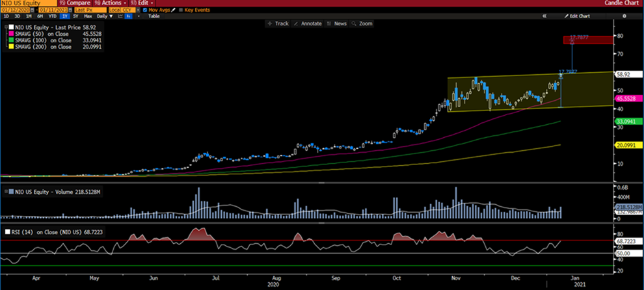This screenshot has height=290, width=644.
Task: Select the 1M range tab
Action: pos(29,16)
